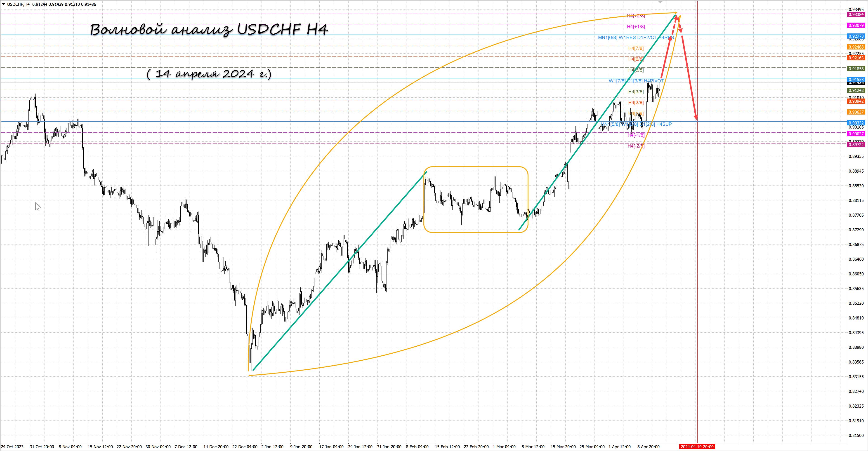Click the red 2024.04.19 20:00 date label
The image size is (868, 451).
[697, 447]
